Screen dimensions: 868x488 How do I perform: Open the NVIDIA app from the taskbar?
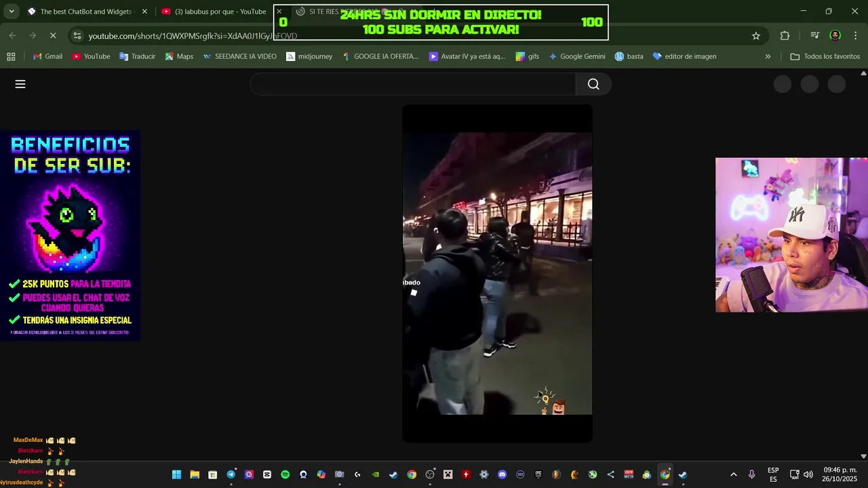(376, 474)
